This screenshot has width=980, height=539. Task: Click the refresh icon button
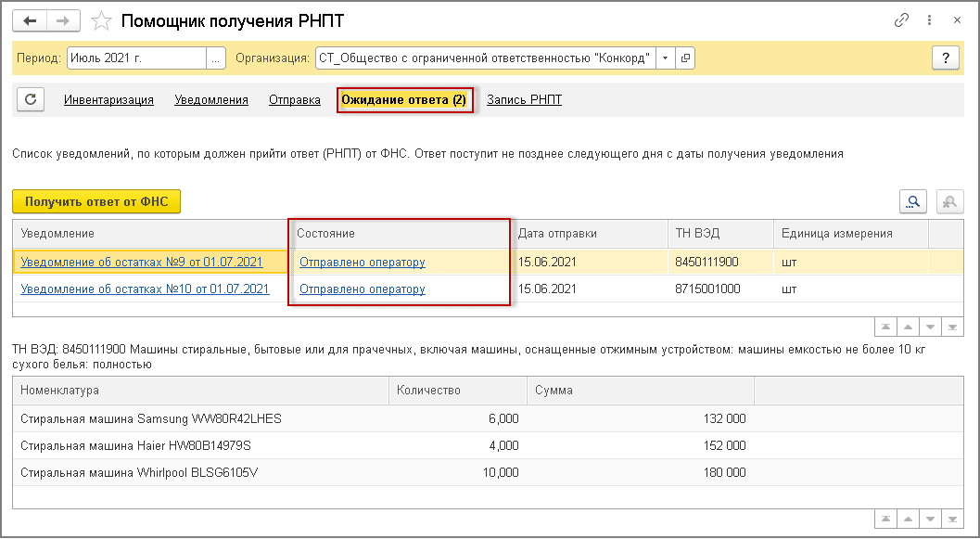(31, 99)
